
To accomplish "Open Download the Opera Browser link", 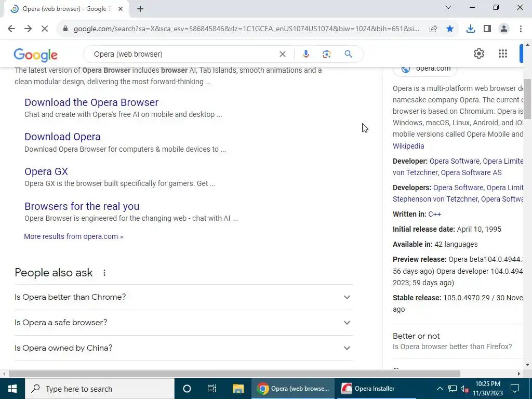I will click(x=91, y=102).
